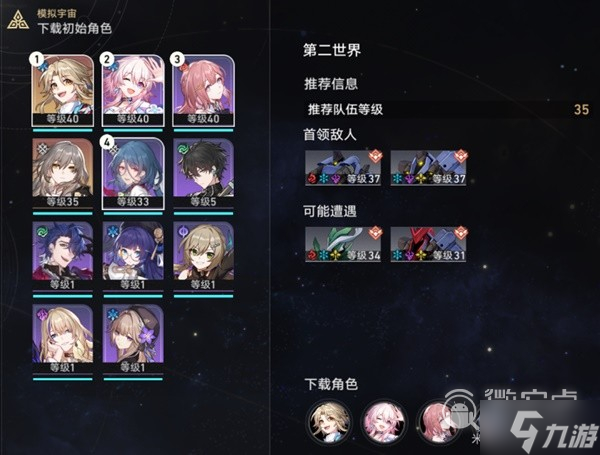
Task: Pick the grey-haired Trailblazer level 35 card
Action: [x=62, y=173]
